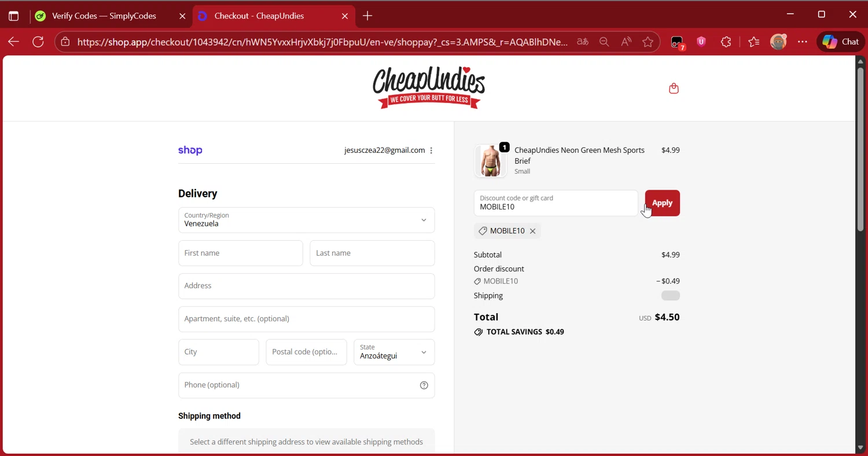Screen dimensions: 868x456
Task: Show phone field help tooltip icon
Action: 424,385
